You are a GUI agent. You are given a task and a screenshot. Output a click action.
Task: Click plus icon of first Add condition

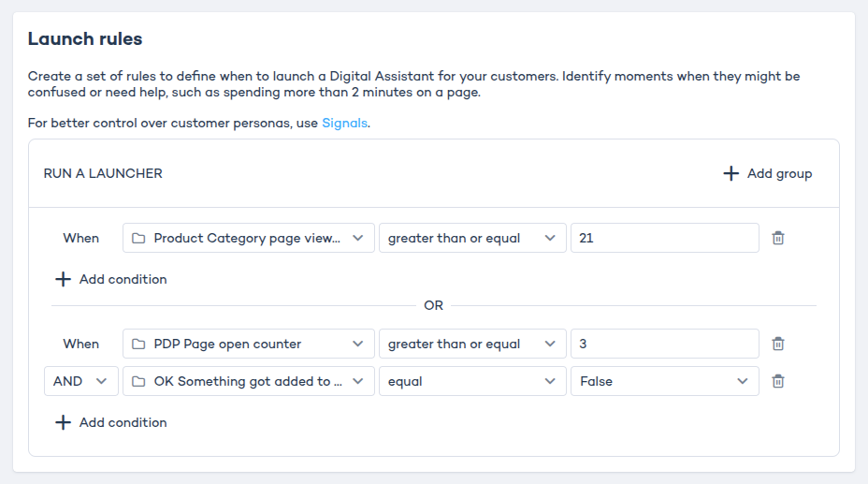coord(63,279)
